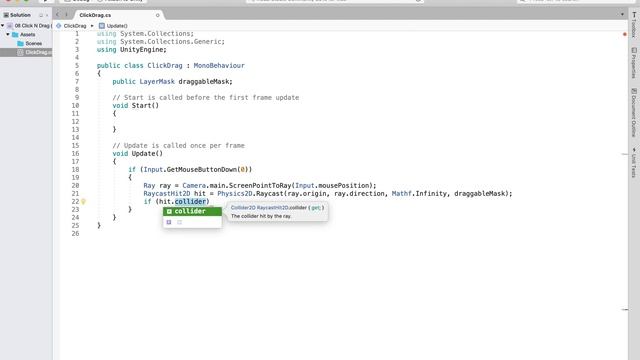This screenshot has width=640, height=360.
Task: Click the lightbulb quick-fix icon on line 22
Action: coord(83,202)
